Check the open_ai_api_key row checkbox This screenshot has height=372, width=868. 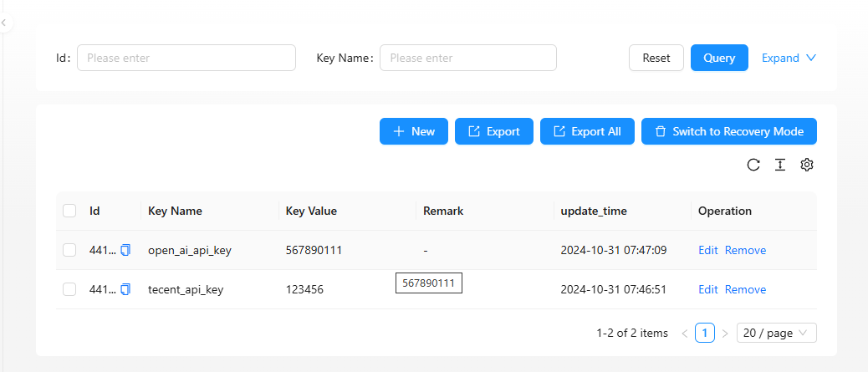69,250
